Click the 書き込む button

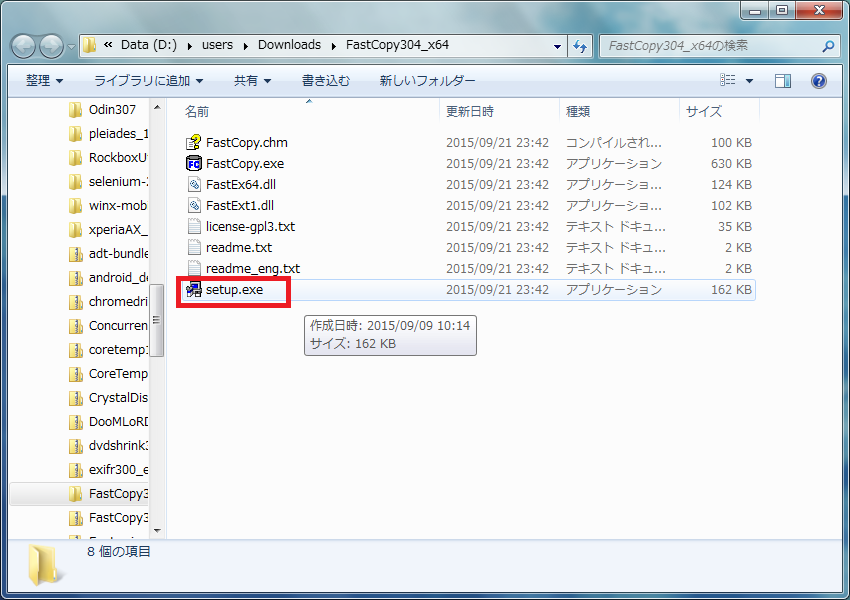[x=326, y=81]
